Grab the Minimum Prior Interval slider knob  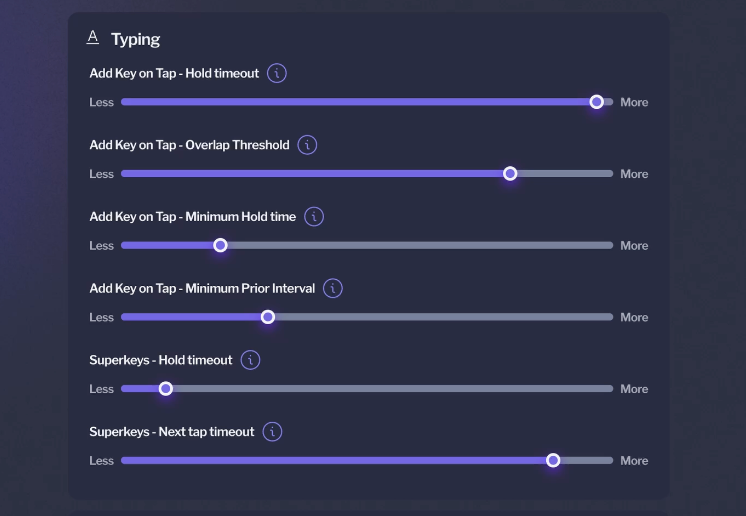point(268,317)
